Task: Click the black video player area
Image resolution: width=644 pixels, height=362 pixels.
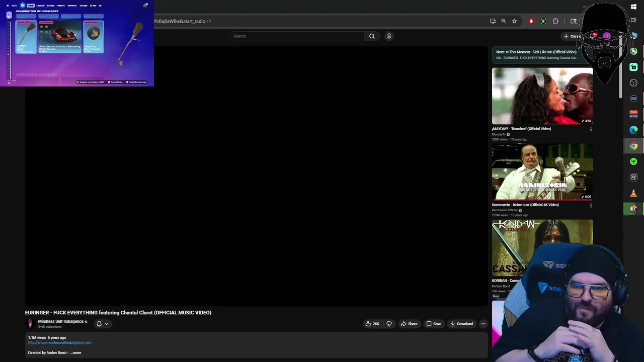Action: pyautogui.click(x=257, y=176)
